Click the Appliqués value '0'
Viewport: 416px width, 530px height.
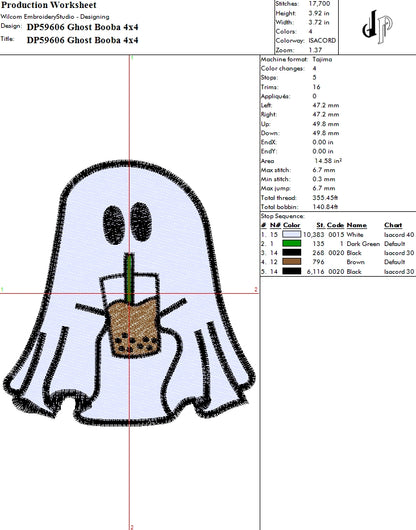[x=314, y=96]
